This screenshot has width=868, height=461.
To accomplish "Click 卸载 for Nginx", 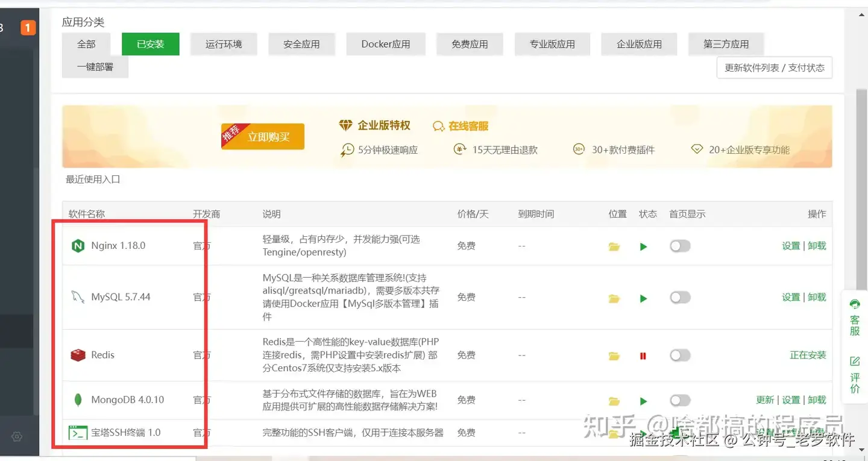I will point(817,246).
